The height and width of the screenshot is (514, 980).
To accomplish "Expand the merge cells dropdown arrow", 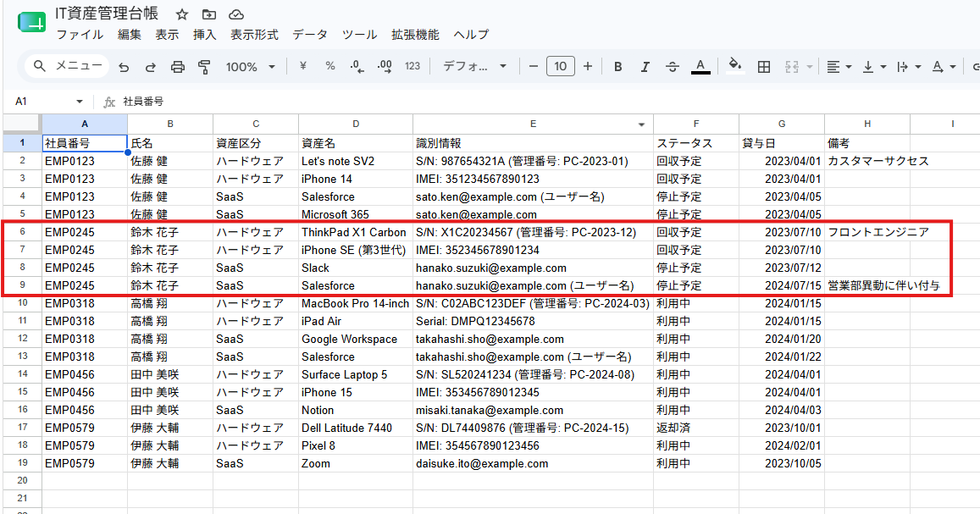I will point(810,66).
